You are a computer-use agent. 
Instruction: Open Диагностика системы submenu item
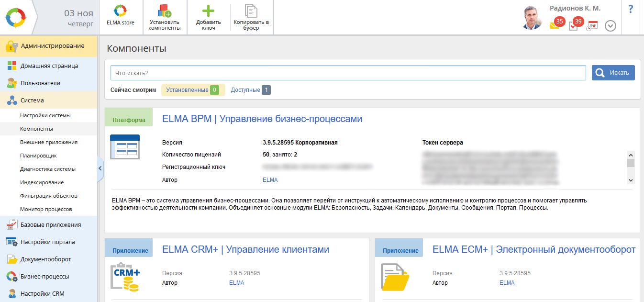pos(48,169)
